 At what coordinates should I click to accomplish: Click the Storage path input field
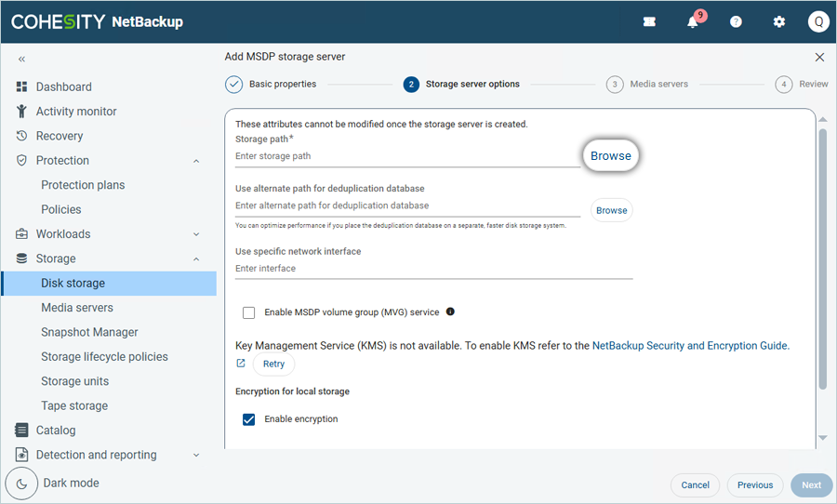(x=406, y=156)
